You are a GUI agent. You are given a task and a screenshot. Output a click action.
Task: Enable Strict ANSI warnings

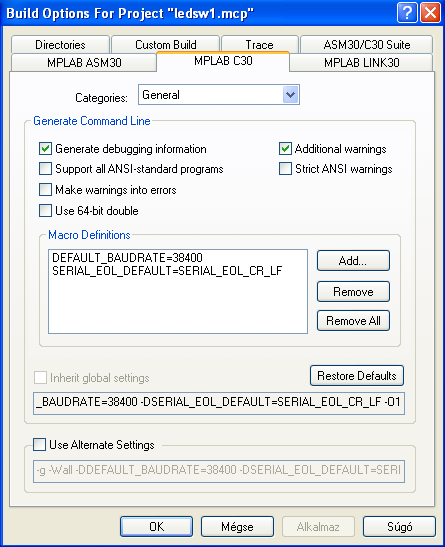coord(285,169)
